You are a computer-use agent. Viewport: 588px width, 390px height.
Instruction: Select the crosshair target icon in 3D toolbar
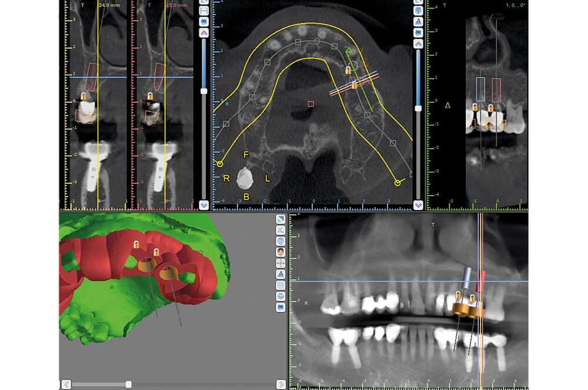tap(280, 263)
